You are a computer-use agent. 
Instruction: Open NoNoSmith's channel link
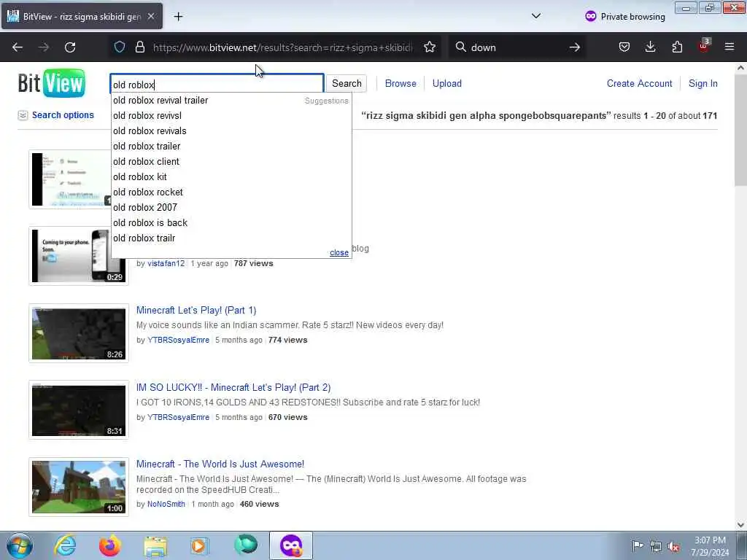166,504
